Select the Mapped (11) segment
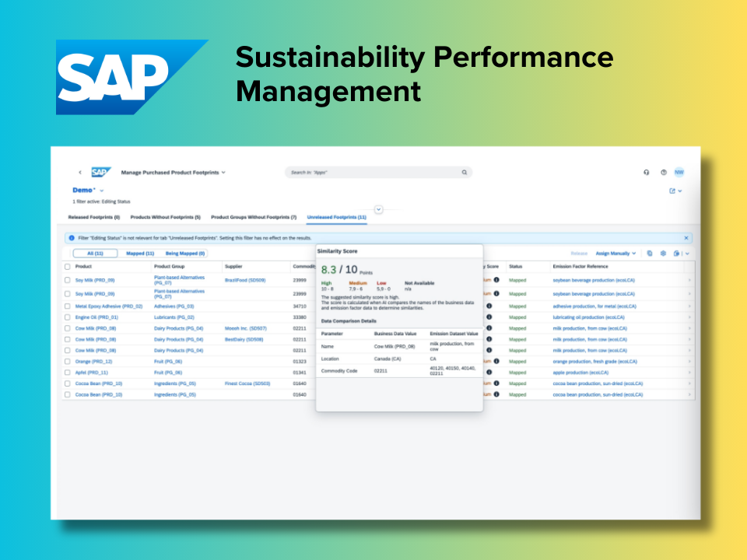Screen dimensions: 747x560 point(140,254)
